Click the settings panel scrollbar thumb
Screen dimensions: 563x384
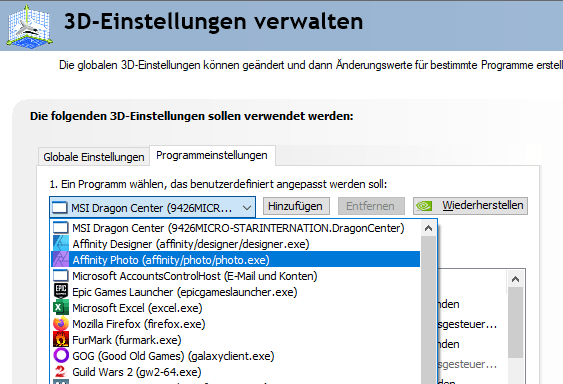click(x=516, y=323)
